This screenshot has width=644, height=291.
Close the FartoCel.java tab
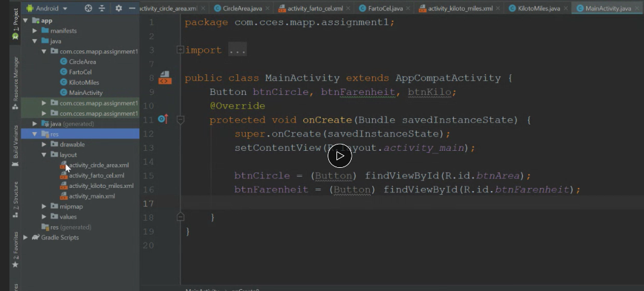click(x=408, y=8)
